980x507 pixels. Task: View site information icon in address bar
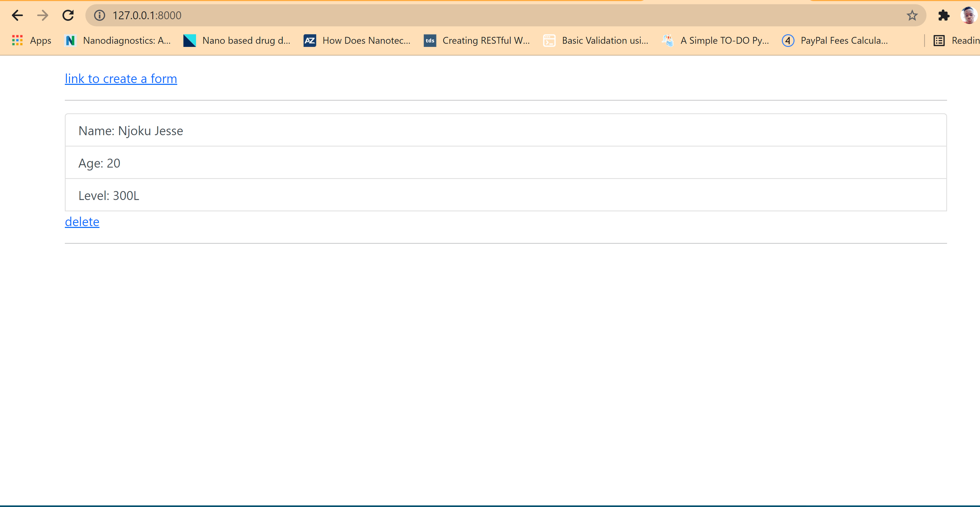[x=100, y=15]
